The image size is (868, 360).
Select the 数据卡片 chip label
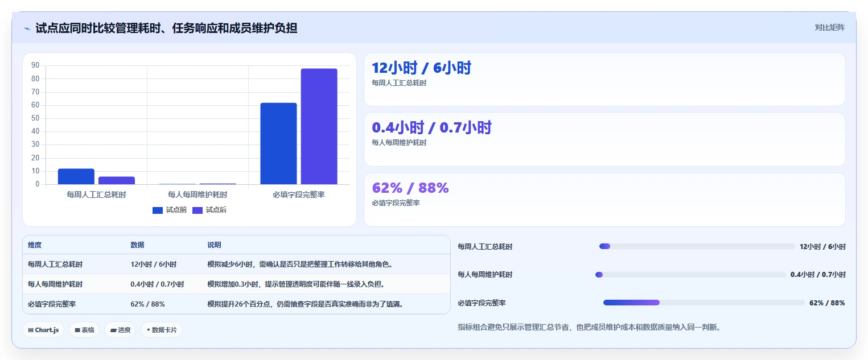click(164, 330)
